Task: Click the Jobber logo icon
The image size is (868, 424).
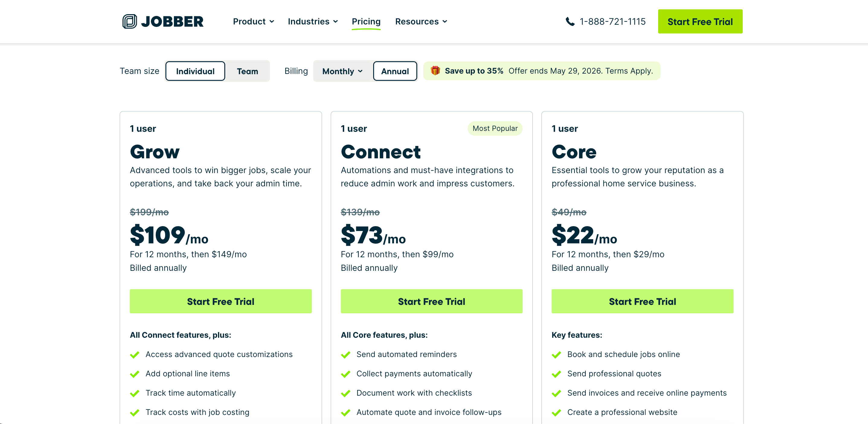Action: (130, 21)
